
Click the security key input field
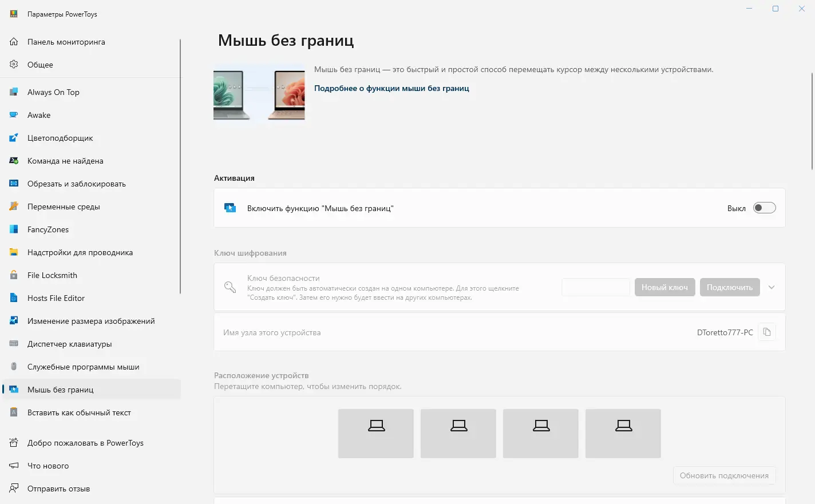[596, 287]
